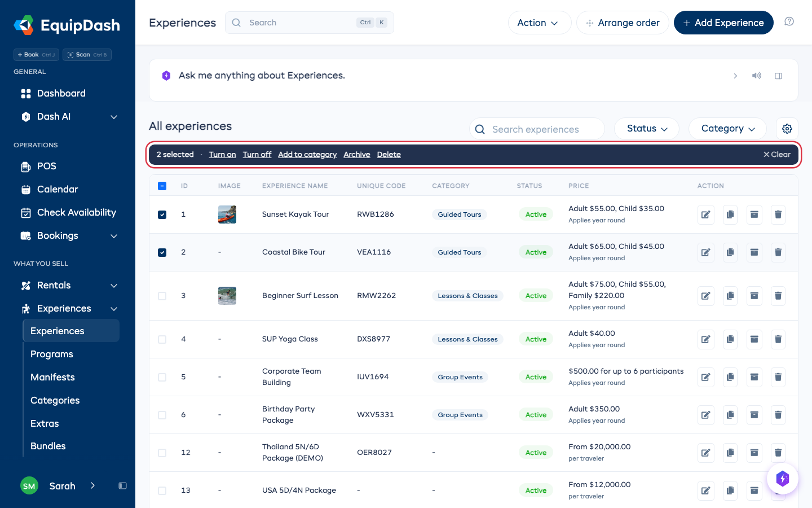The height and width of the screenshot is (508, 812).
Task: Edit the Sunset Kayak Tour experience
Action: (x=706, y=214)
